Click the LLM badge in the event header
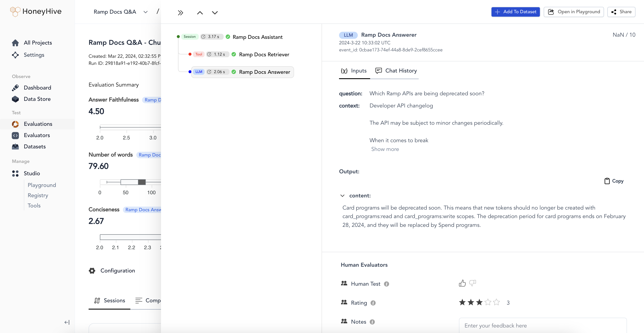Viewport: 644px width, 333px height. [348, 35]
